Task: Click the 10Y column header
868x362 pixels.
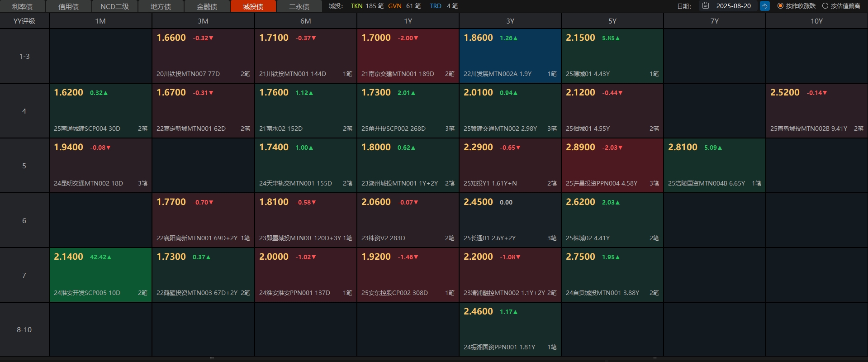Action: [817, 21]
